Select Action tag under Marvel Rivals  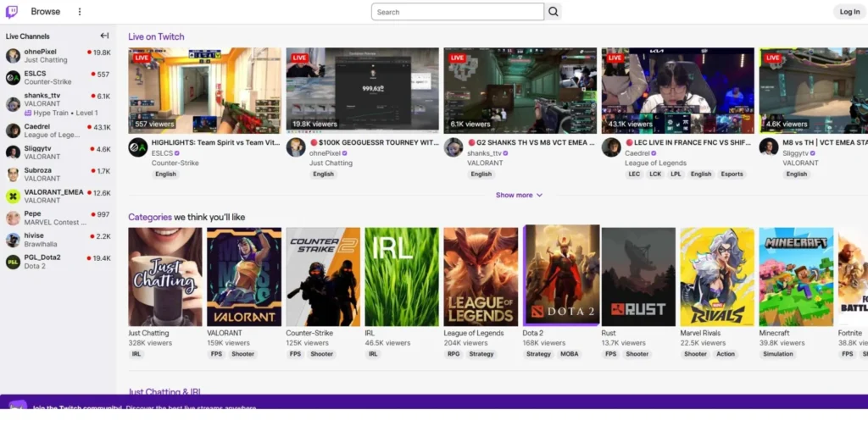[726, 354]
